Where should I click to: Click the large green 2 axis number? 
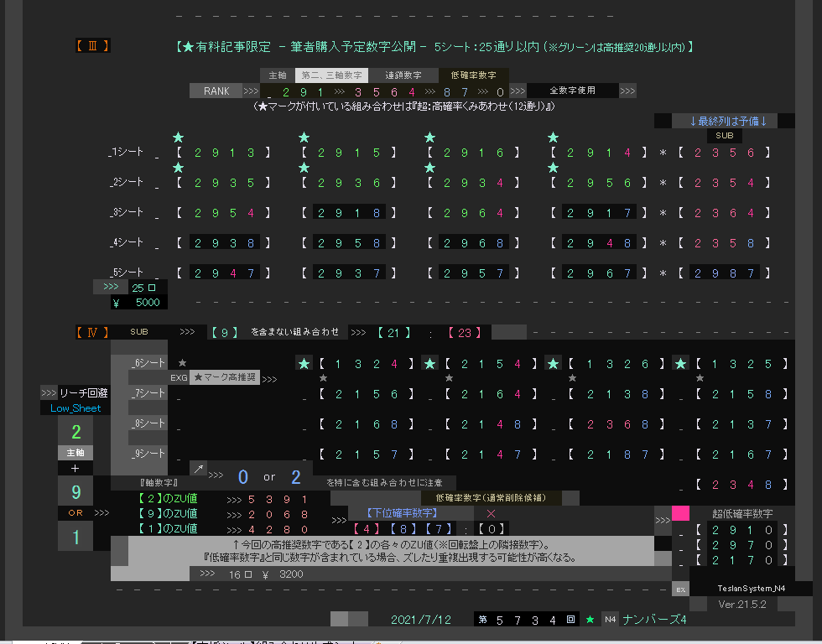(x=75, y=432)
